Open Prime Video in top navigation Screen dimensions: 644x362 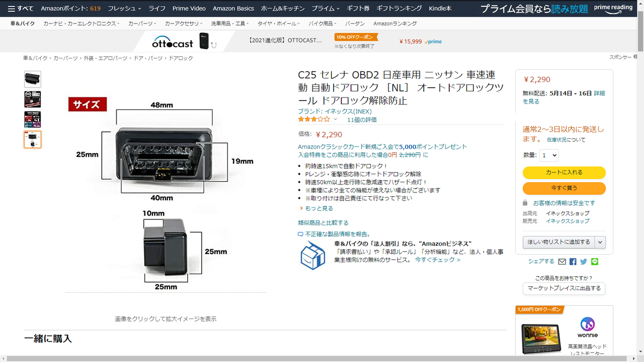(189, 9)
